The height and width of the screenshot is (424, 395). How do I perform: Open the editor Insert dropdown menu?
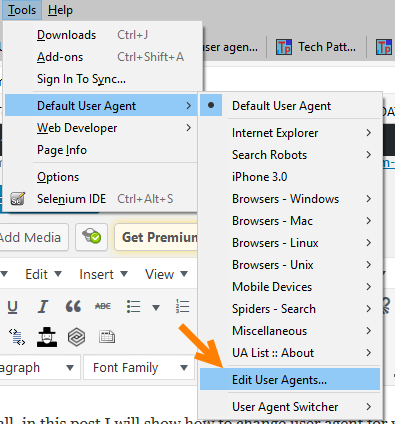coord(103,274)
